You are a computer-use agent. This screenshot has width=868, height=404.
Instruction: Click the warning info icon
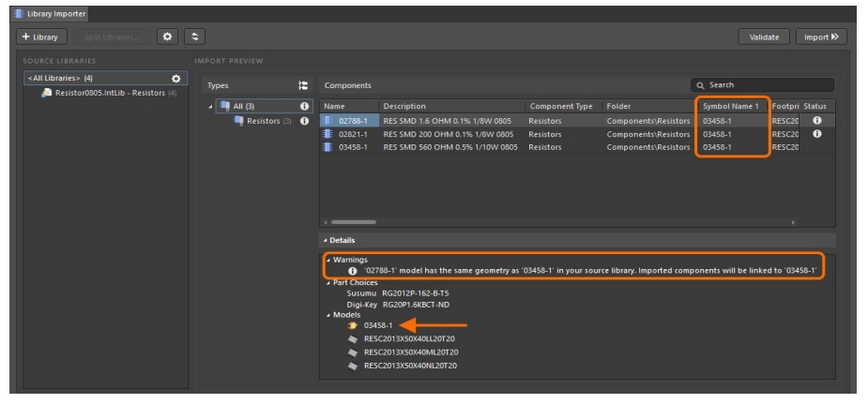coord(353,271)
